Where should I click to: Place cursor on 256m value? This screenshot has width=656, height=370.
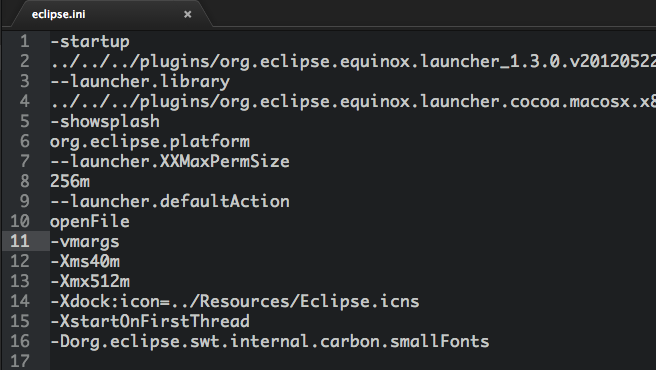(70, 181)
